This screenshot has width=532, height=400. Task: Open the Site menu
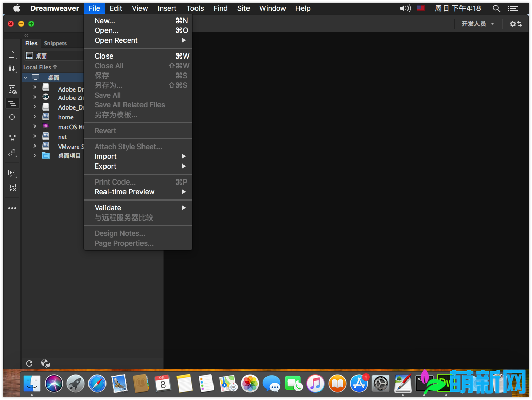[x=243, y=8]
